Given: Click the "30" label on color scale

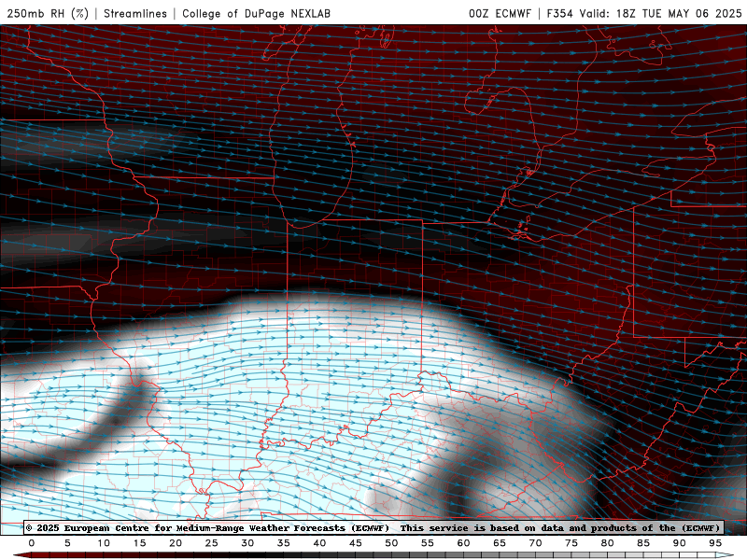Looking at the screenshot, I should (247, 543).
